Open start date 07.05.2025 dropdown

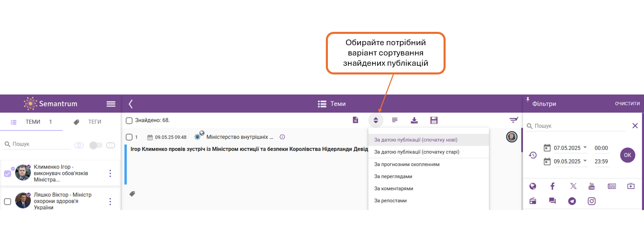[585, 147]
